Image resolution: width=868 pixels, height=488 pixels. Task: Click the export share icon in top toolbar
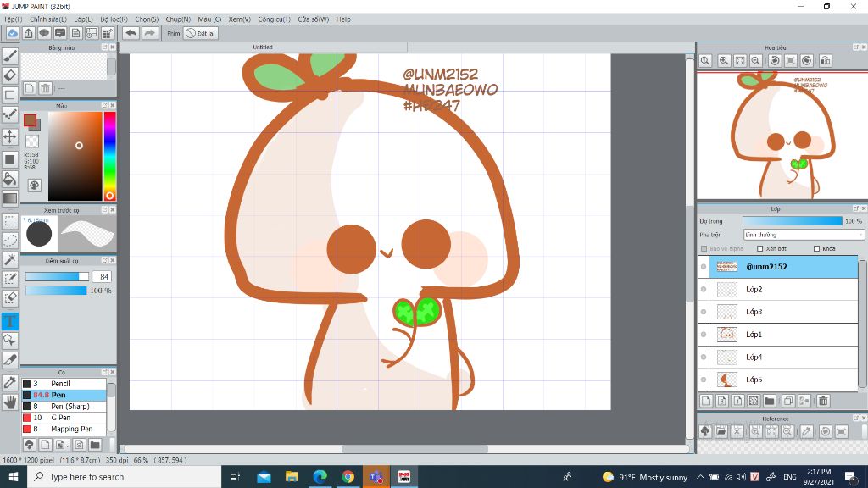(28, 33)
